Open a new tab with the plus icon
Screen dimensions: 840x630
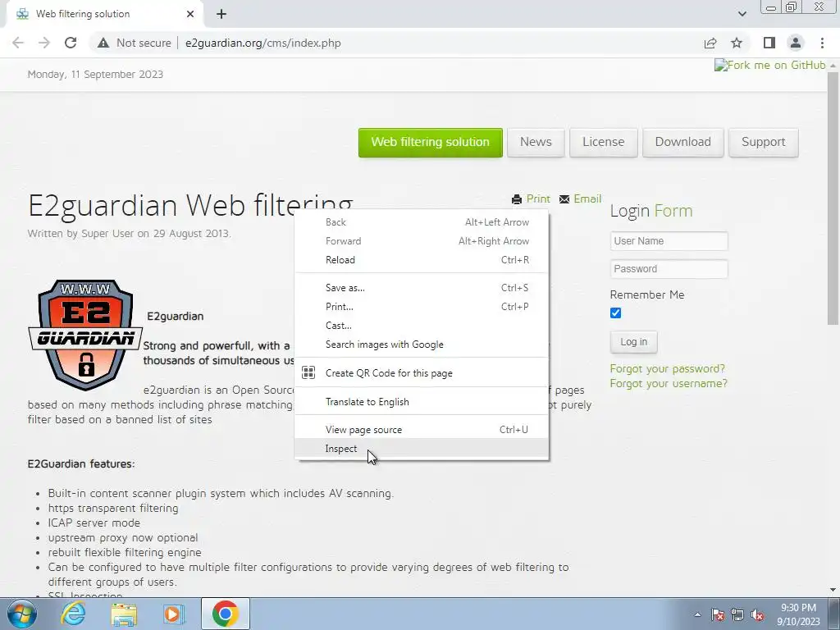(221, 14)
